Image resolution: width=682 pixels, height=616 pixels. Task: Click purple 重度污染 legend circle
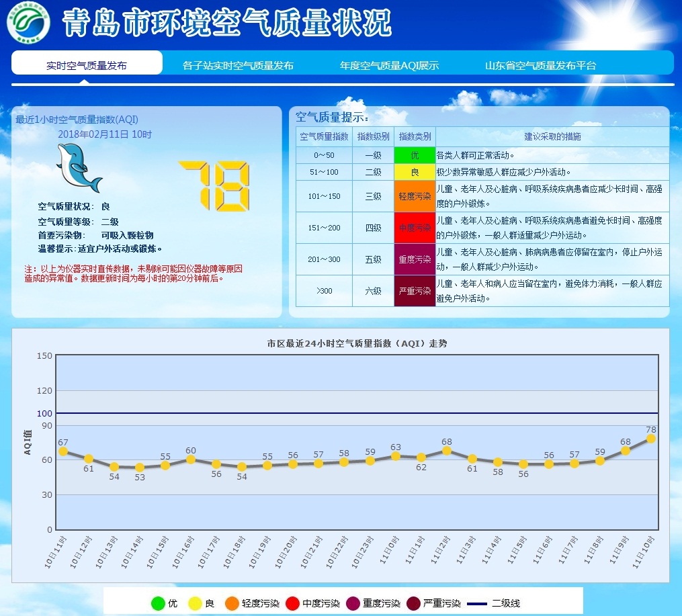pyautogui.click(x=353, y=603)
